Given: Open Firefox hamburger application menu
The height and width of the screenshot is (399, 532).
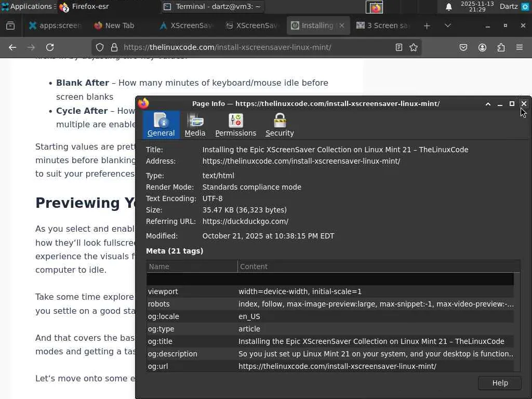Looking at the screenshot, I should [520, 47].
